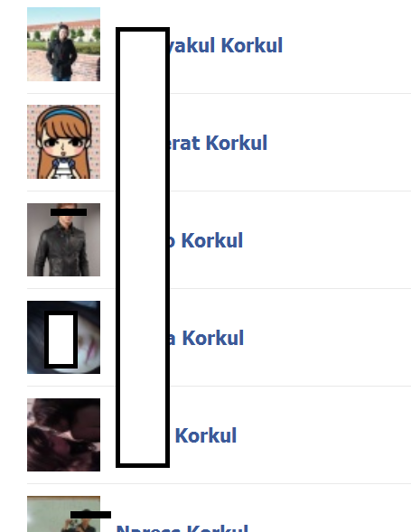Screen dimensions: 411x532
Task: Open the partially visible bottom profile photo
Action: click(x=63, y=514)
